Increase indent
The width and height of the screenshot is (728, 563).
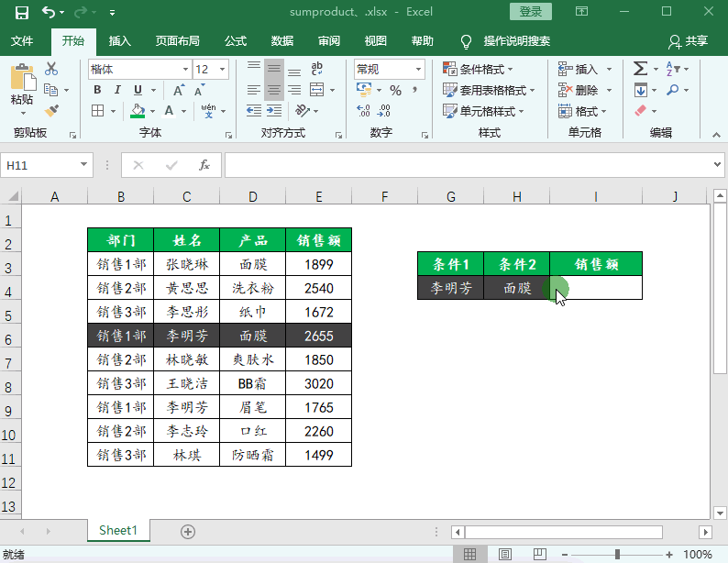pyautogui.click(x=274, y=111)
